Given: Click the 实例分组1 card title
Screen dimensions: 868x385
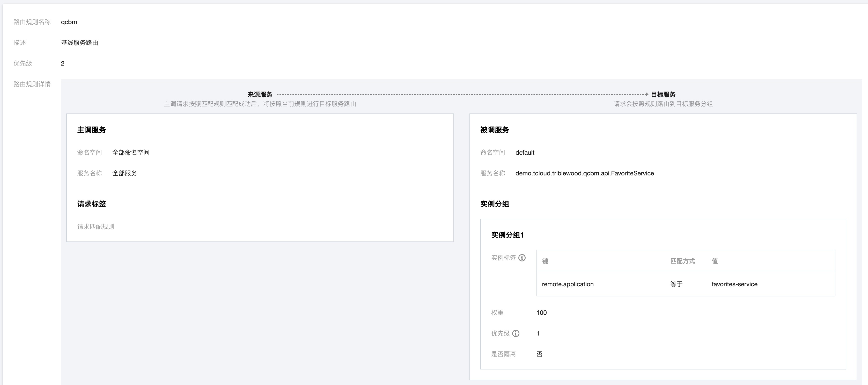Looking at the screenshot, I should 507,235.
